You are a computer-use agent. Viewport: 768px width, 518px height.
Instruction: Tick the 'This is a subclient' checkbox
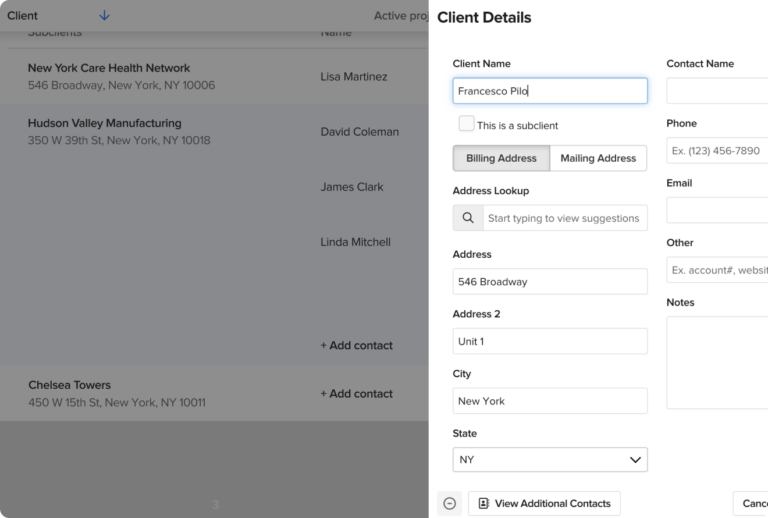point(466,123)
